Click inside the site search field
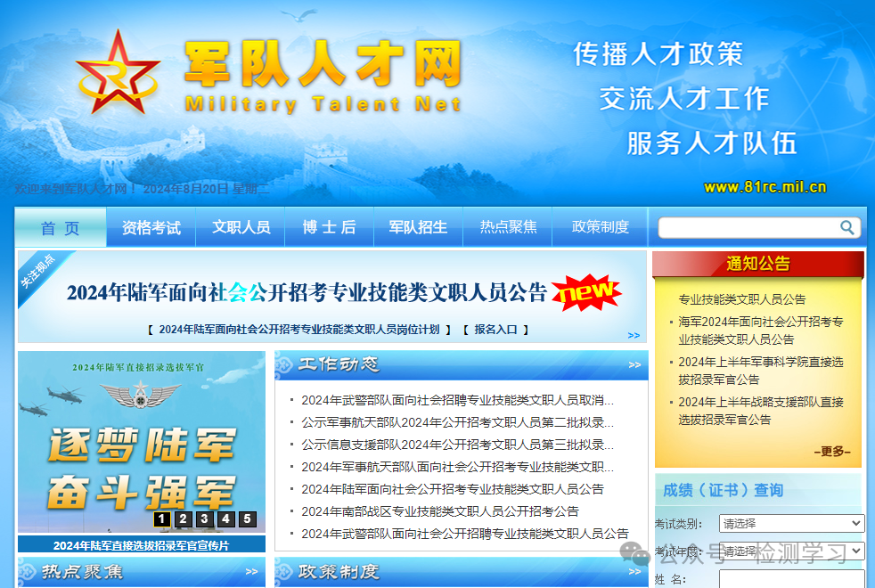This screenshot has width=875, height=588. pyautogui.click(x=748, y=227)
